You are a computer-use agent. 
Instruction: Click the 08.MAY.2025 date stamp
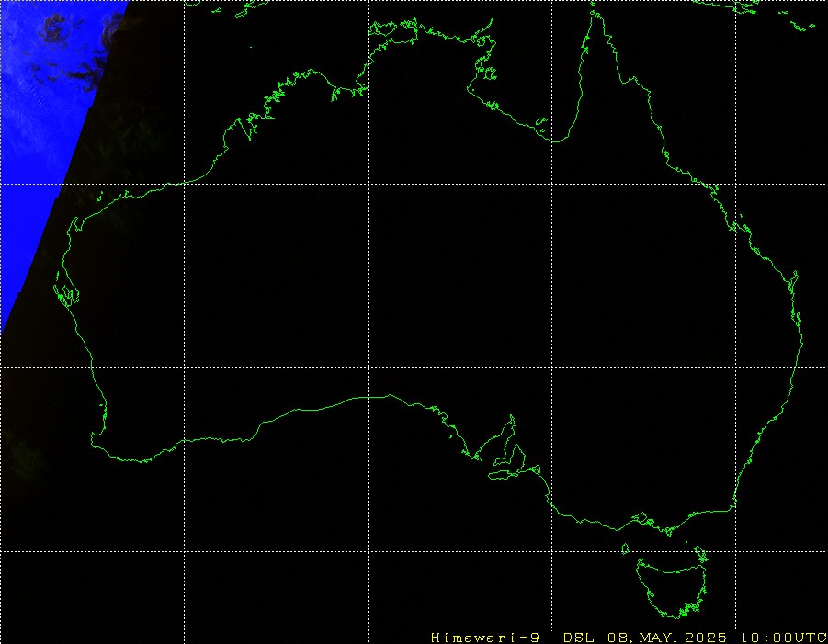click(667, 638)
